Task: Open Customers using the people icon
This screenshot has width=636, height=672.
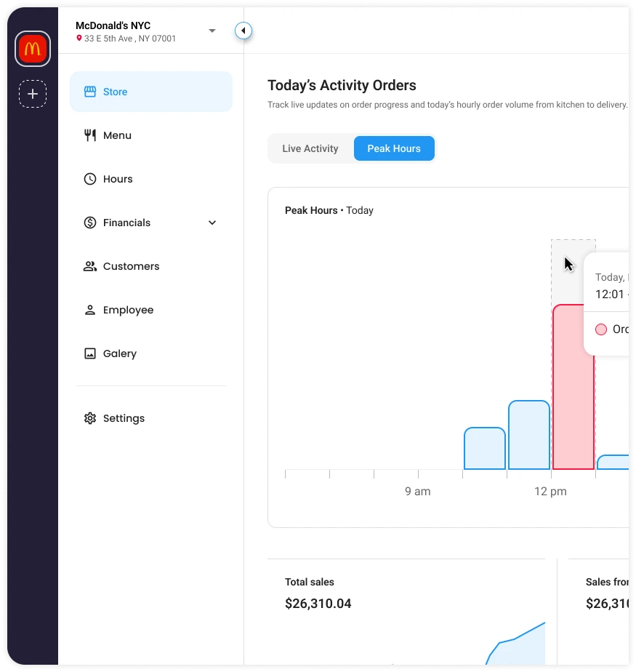Action: click(90, 266)
